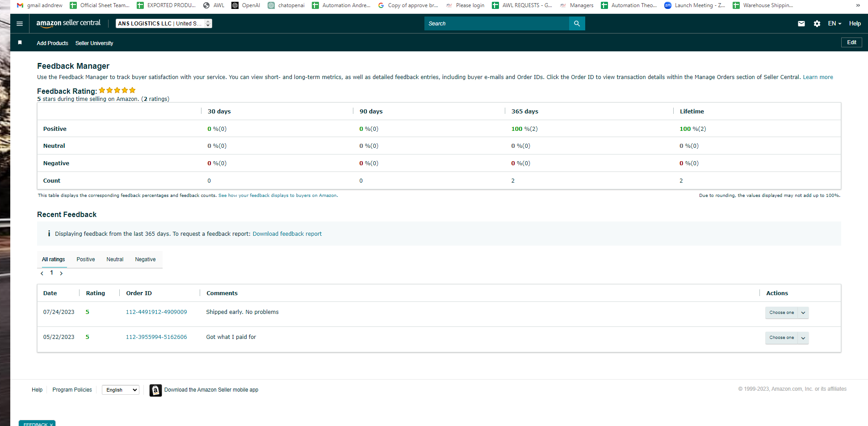Click the search magnifier button
This screenshot has height=426, width=868.
577,24
